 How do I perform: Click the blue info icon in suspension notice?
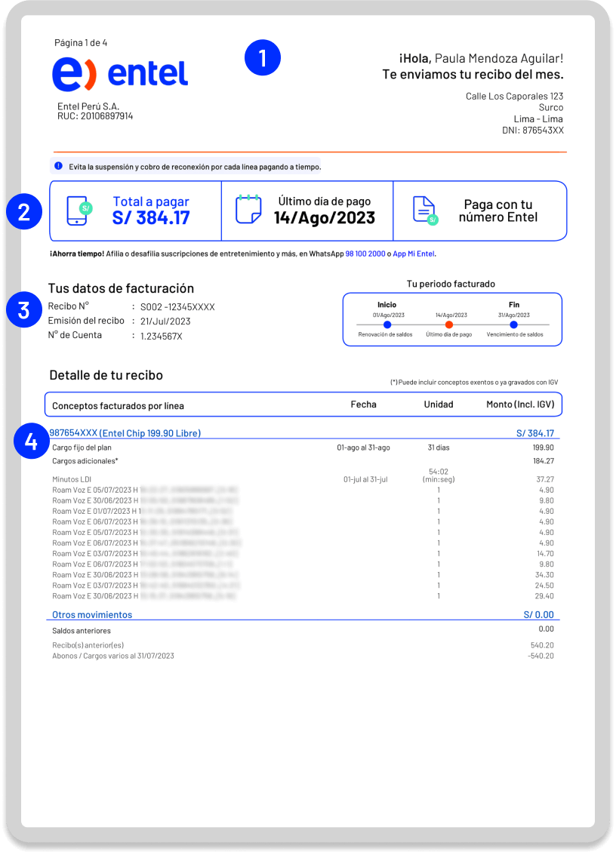click(x=59, y=165)
